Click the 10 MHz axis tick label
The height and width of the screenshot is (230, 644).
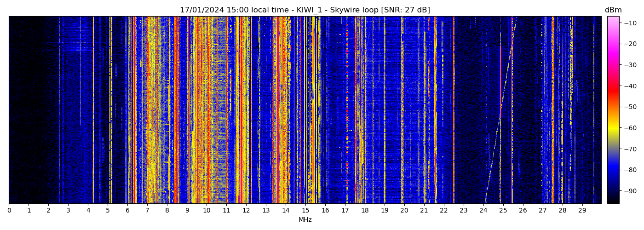(207, 211)
